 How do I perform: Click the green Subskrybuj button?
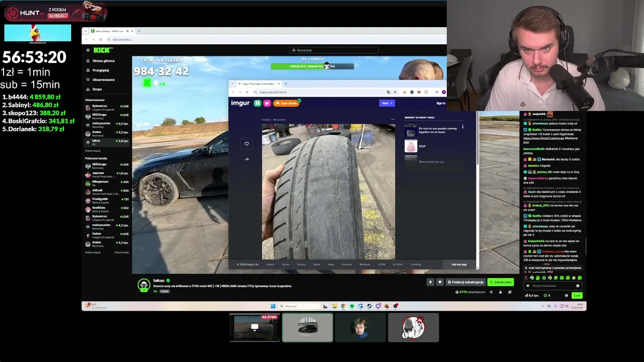click(x=501, y=282)
